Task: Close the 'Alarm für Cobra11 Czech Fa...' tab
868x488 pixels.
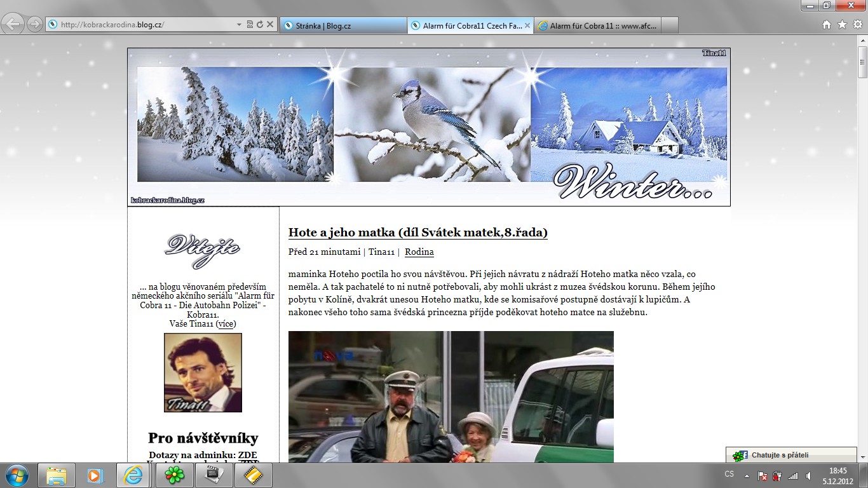Action: pos(527,25)
